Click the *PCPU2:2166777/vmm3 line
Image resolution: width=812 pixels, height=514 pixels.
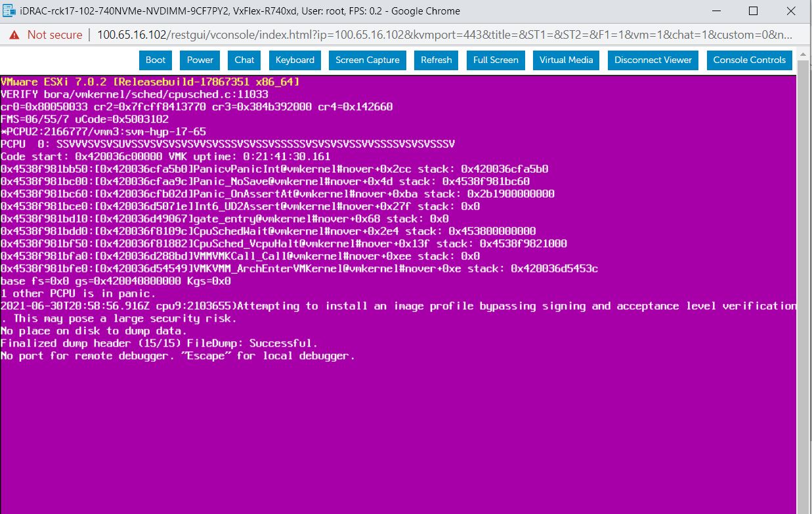tap(103, 132)
